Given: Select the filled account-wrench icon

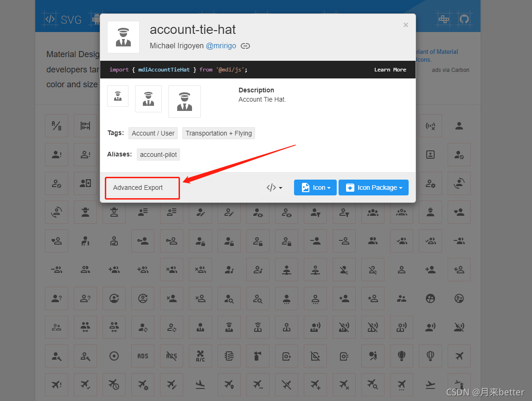Looking at the screenshot, I should (x=57, y=356).
